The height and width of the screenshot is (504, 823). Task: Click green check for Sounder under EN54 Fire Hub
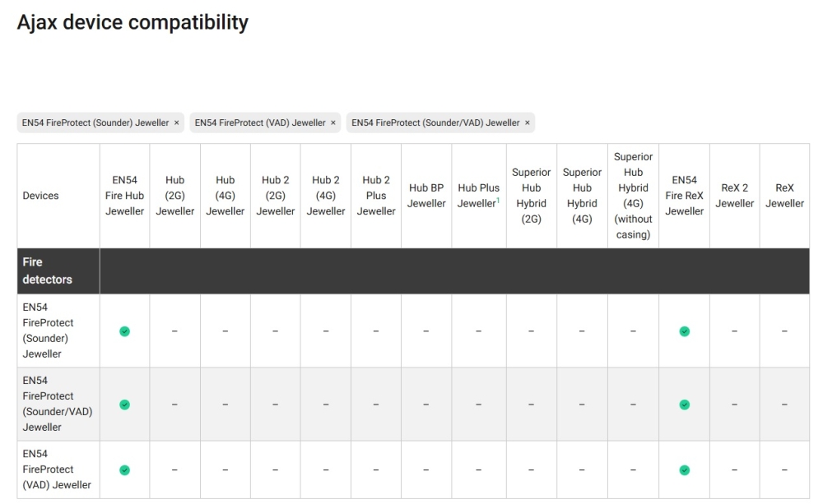[124, 331]
